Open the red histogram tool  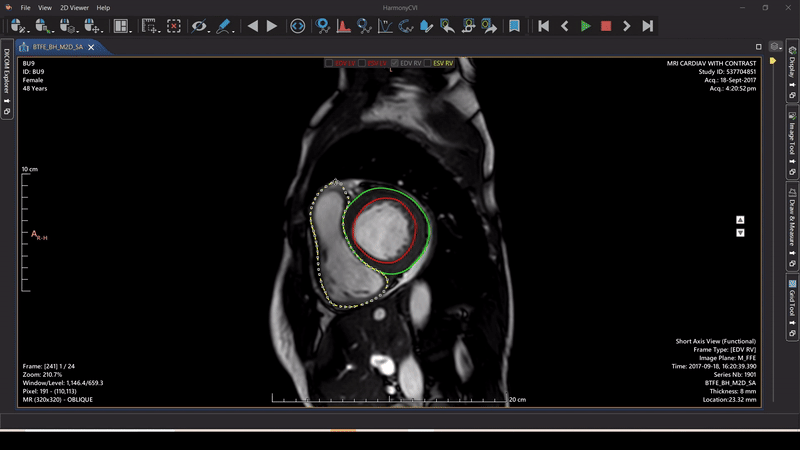[343, 26]
